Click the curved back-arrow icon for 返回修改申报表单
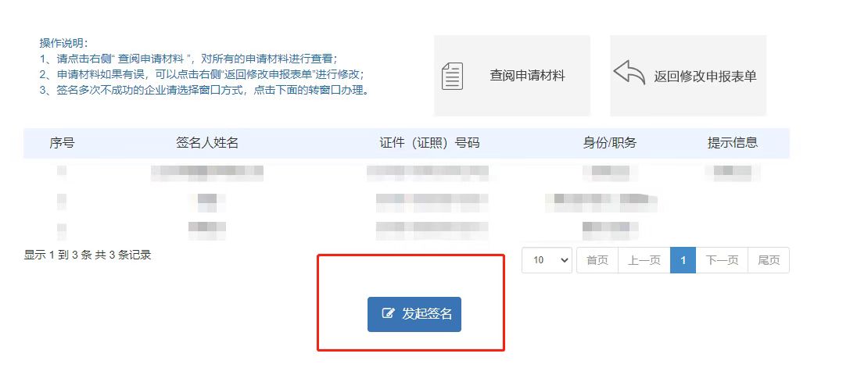 pos(629,73)
